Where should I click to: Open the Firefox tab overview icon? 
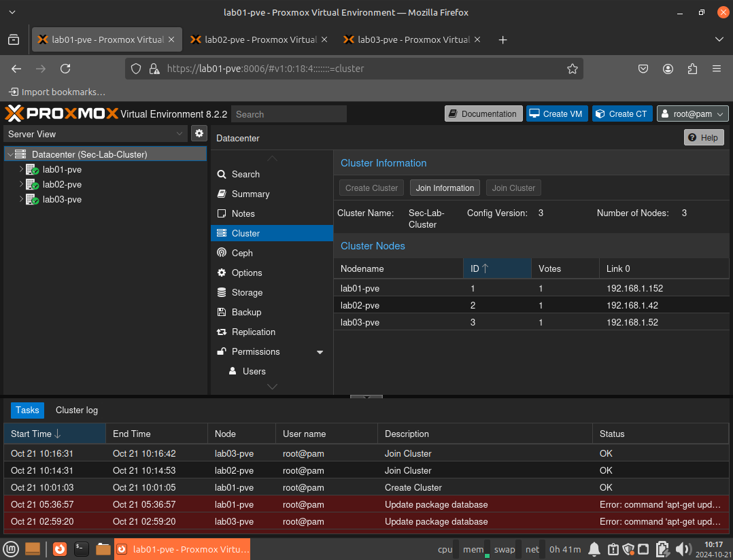[14, 39]
